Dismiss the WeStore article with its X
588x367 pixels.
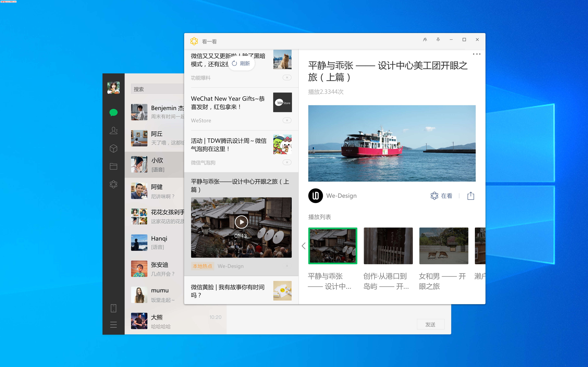pos(287,120)
